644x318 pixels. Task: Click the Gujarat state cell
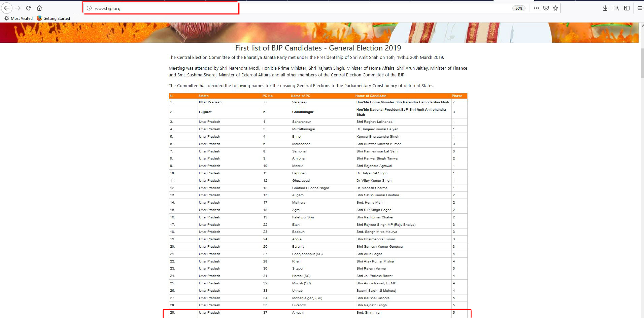click(230, 112)
